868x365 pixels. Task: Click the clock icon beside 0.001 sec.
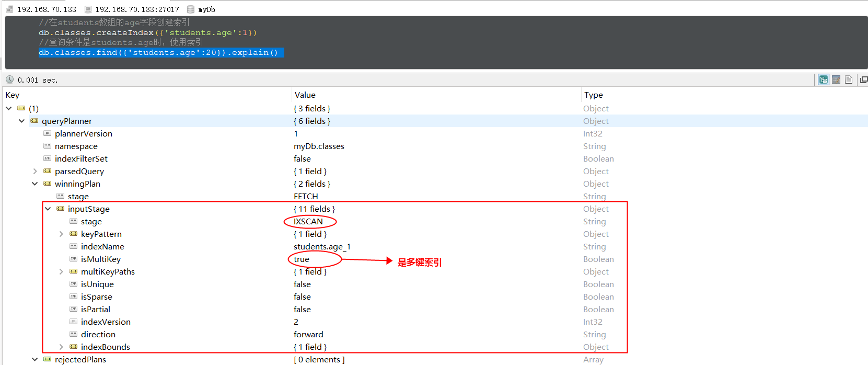pos(9,79)
